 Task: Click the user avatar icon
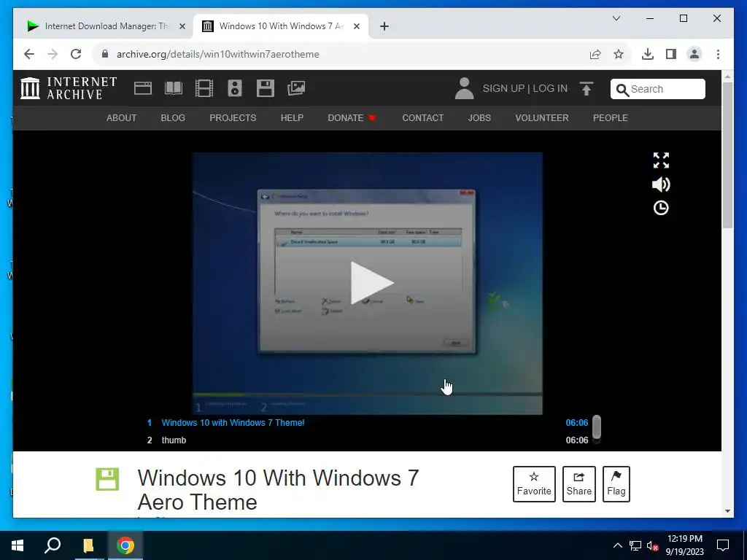click(x=464, y=88)
